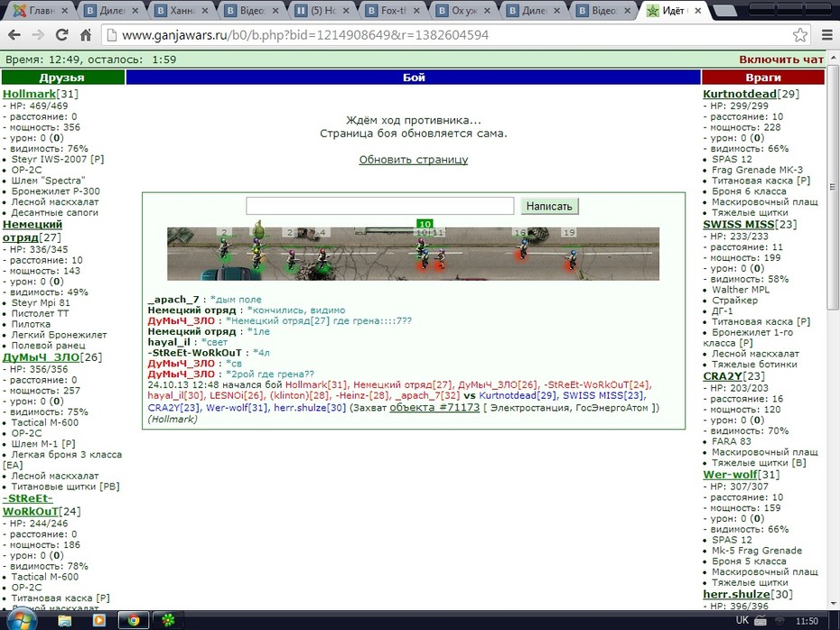Open Hollmark's profile in the Друзья column
Viewport: 840px width, 630px height.
pos(29,94)
